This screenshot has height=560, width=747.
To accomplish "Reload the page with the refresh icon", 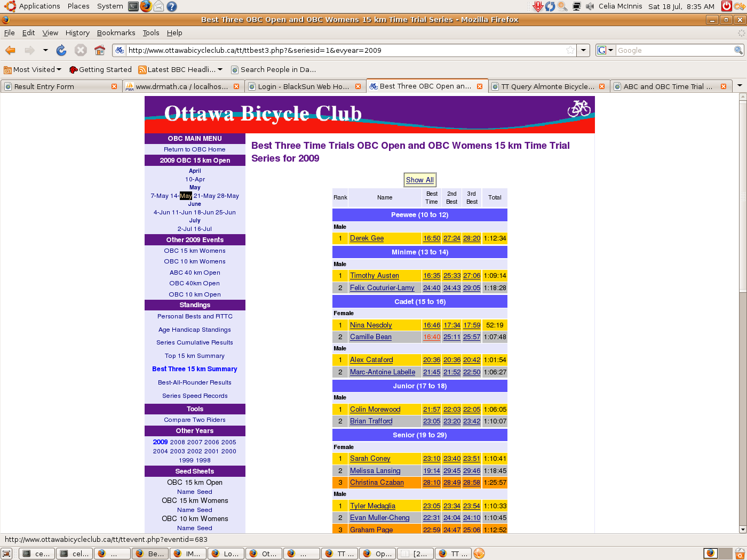I will pos(61,50).
